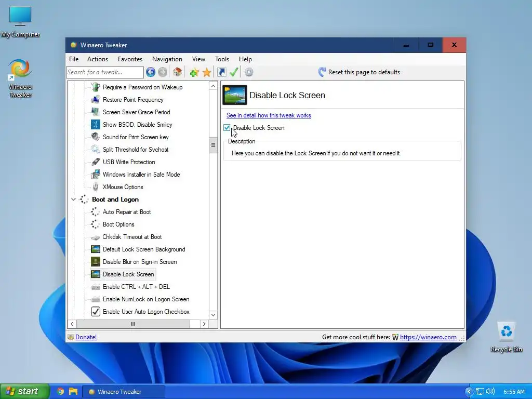Open the View menu
This screenshot has width=532, height=399.
coord(198,59)
